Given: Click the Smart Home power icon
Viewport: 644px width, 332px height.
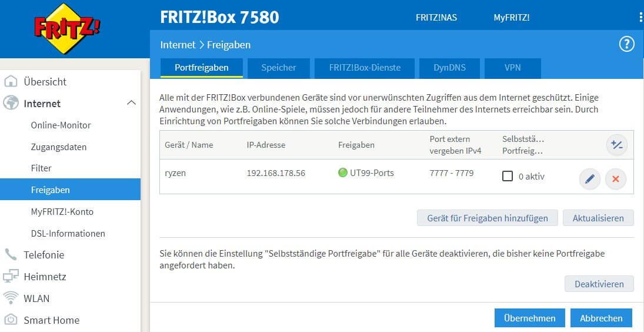Looking at the screenshot, I should [x=11, y=320].
